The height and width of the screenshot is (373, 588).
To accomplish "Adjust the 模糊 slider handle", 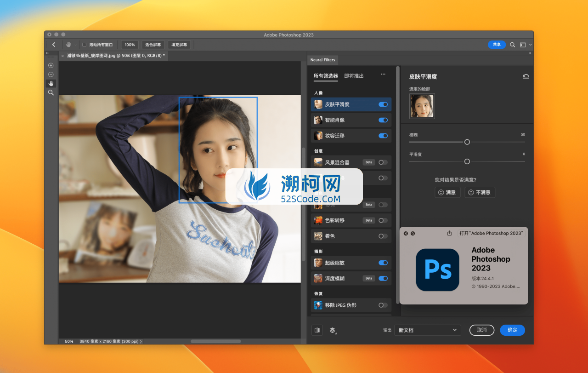I will point(467,142).
